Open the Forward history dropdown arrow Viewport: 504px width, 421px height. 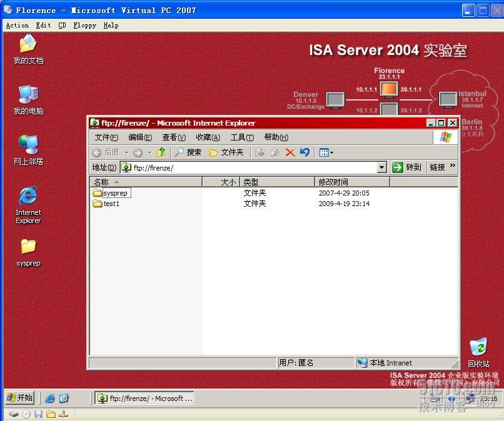150,153
